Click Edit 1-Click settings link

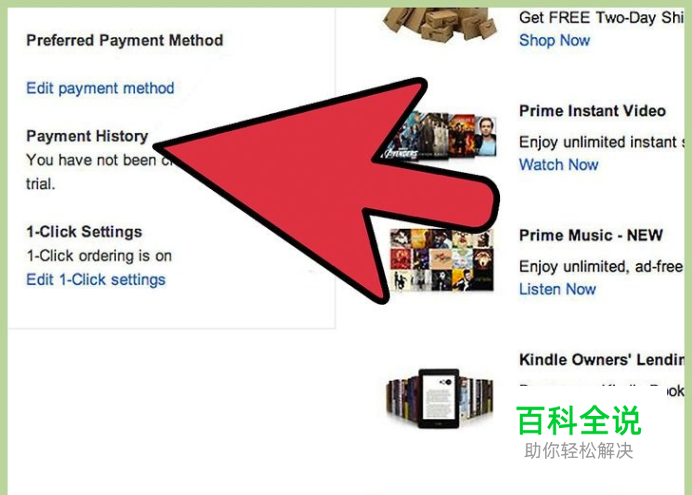coord(96,280)
